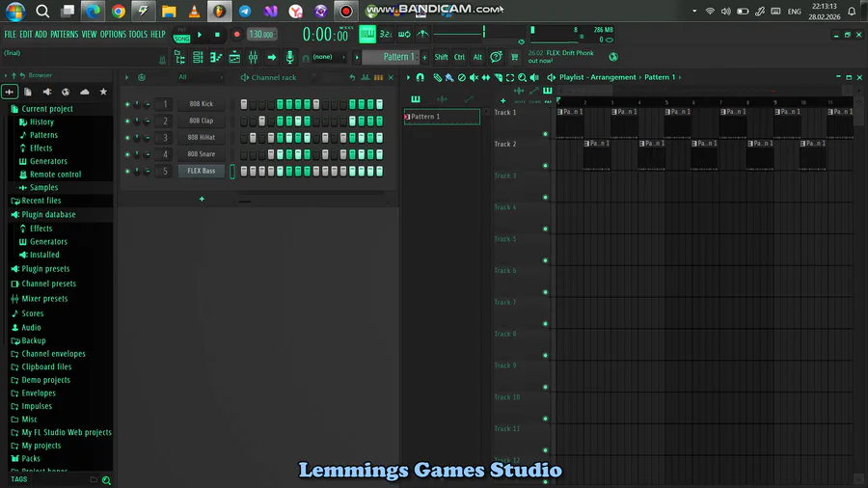Open the TOOLS menu

pyautogui.click(x=138, y=35)
